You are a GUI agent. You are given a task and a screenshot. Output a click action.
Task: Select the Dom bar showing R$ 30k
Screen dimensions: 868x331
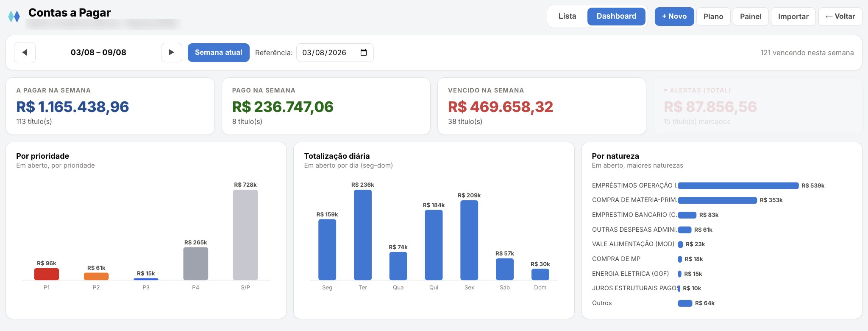540,275
